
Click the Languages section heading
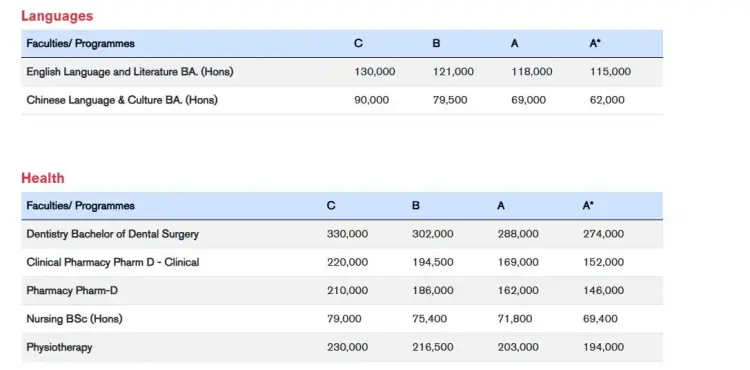(x=57, y=16)
